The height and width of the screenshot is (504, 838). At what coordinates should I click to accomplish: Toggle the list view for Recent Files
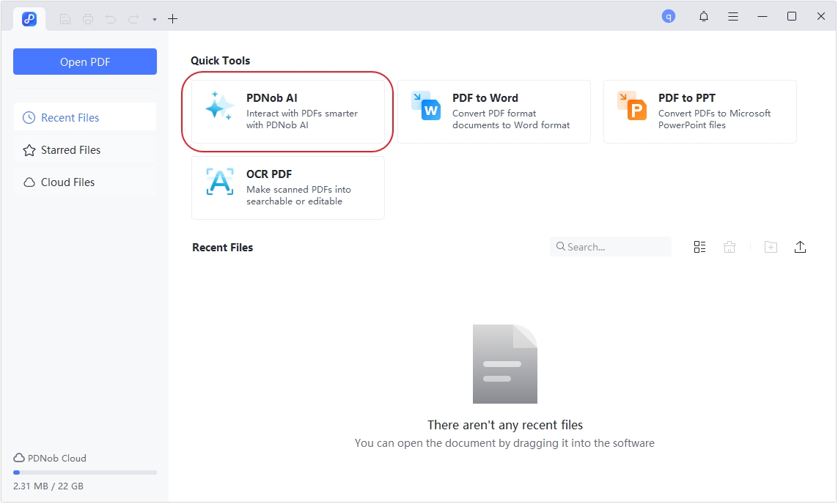699,247
